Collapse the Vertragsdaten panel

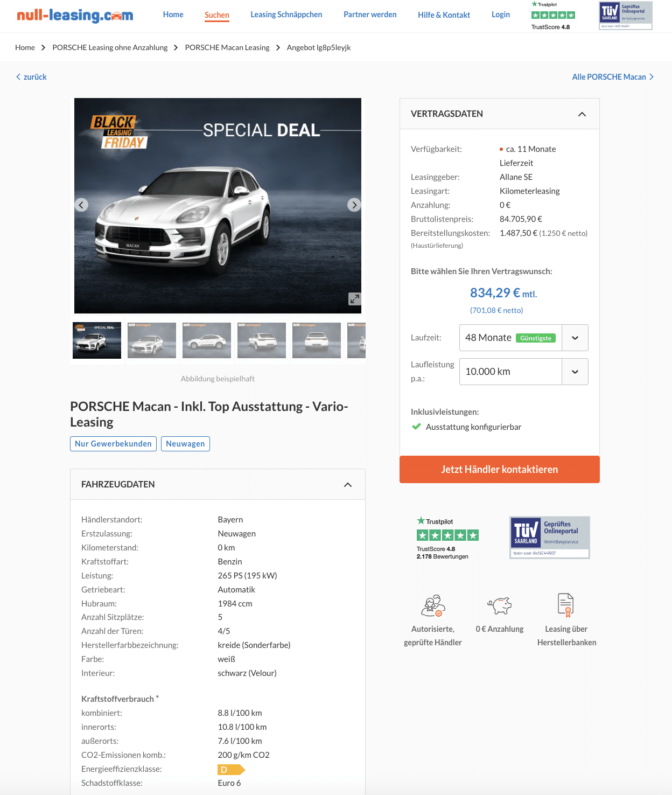point(582,114)
